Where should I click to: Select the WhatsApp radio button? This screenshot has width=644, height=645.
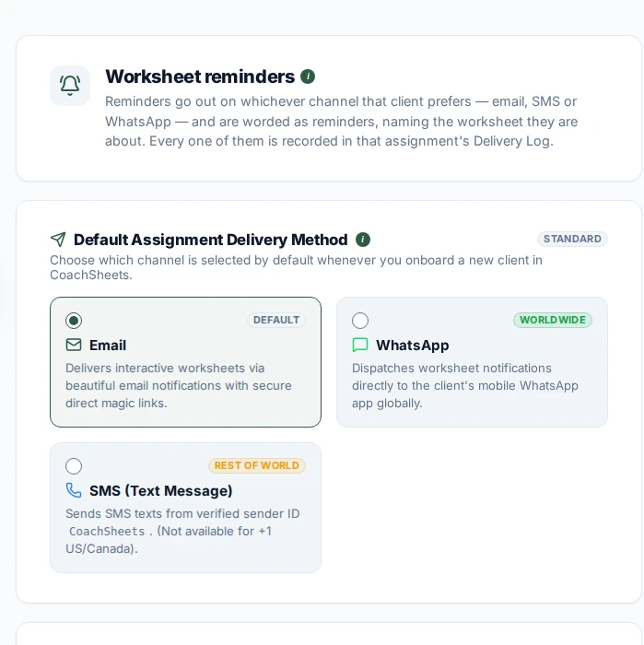(x=360, y=321)
